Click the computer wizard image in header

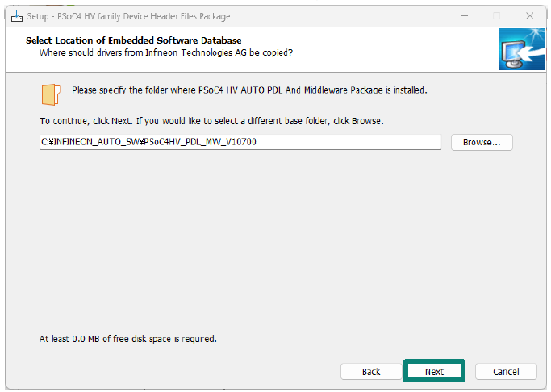(x=521, y=49)
